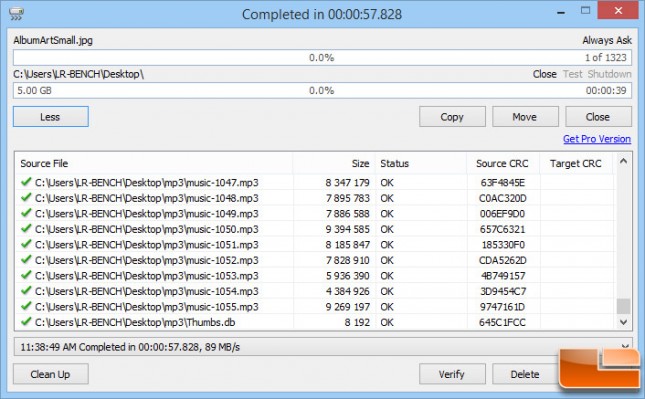Toggle the Close after-completion option
Image resolution: width=645 pixels, height=399 pixels.
544,74
